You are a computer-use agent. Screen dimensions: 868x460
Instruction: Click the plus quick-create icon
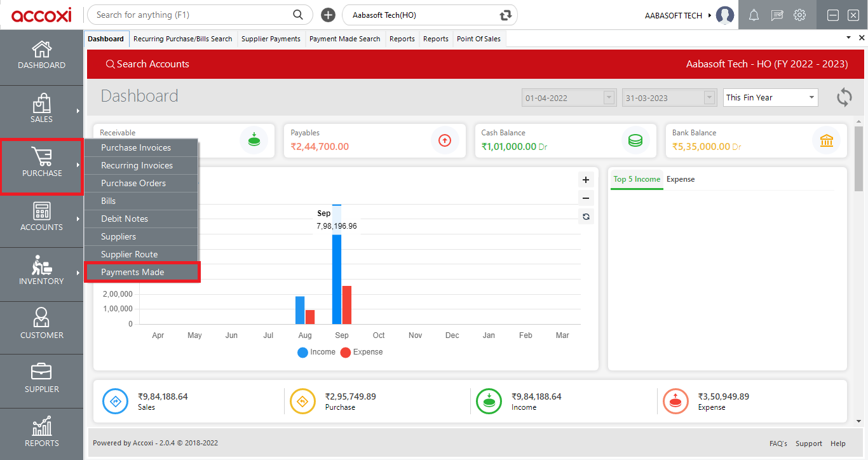pos(328,15)
